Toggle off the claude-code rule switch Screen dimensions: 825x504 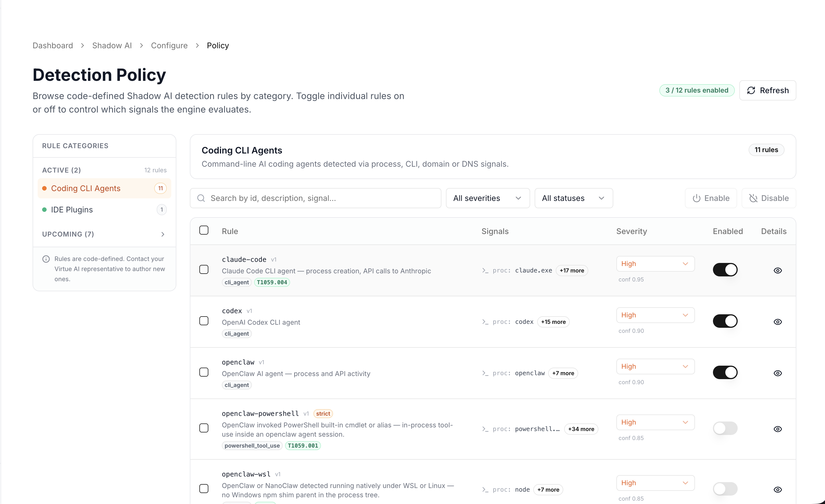[x=725, y=270]
